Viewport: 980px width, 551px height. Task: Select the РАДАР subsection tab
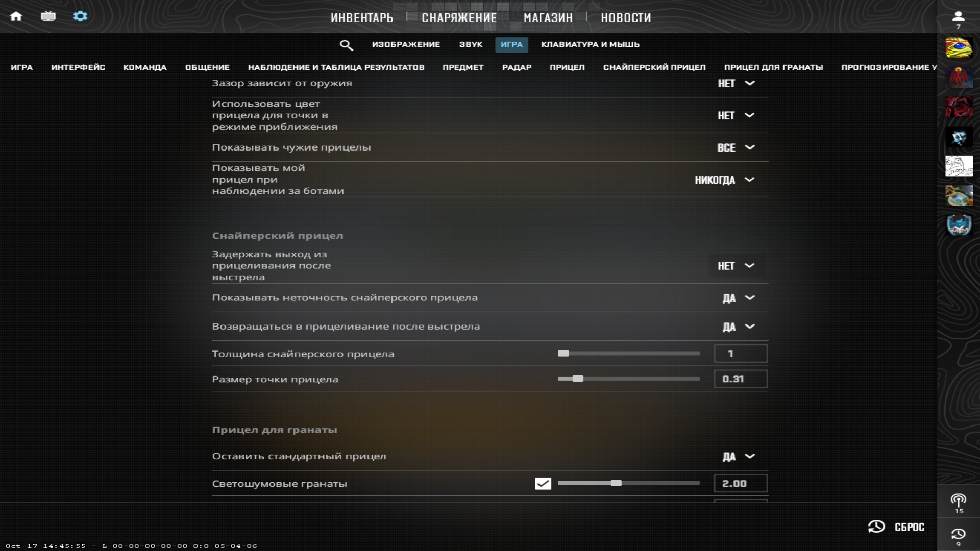(x=517, y=67)
